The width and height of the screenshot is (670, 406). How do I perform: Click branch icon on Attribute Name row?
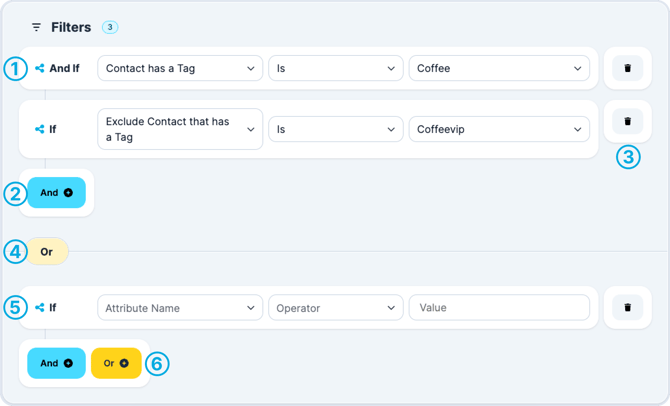pos(39,308)
